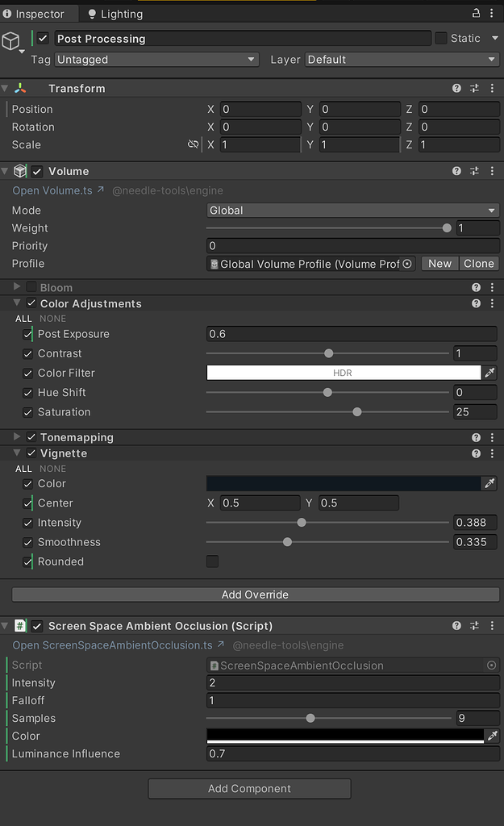The width and height of the screenshot is (504, 826).
Task: Expand the Bloom override section
Action: click(x=18, y=286)
